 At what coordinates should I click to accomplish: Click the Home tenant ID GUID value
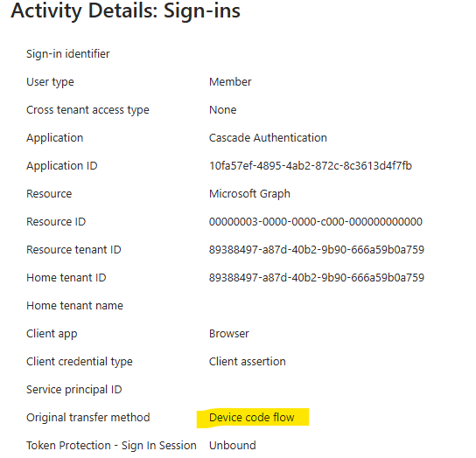click(317, 278)
